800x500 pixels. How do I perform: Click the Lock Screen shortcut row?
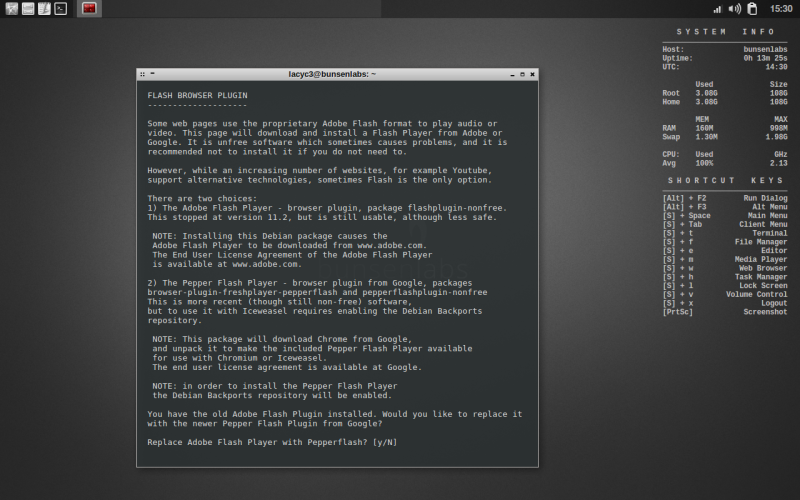(x=724, y=286)
